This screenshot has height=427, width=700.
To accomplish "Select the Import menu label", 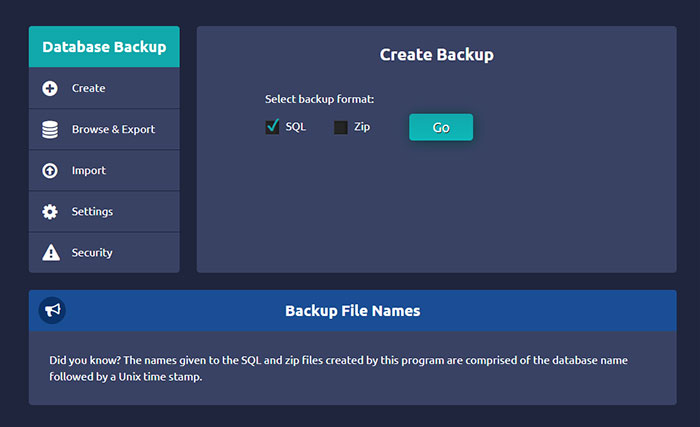I will point(88,171).
